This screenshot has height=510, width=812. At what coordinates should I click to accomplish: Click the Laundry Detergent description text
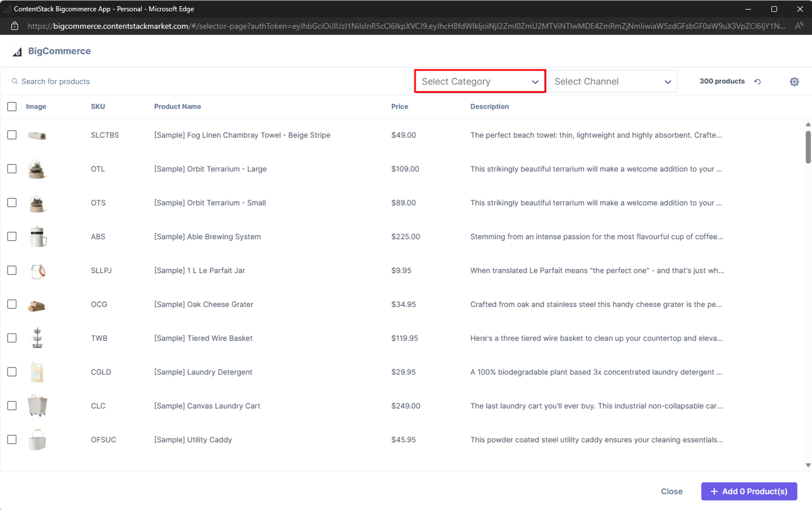point(596,372)
